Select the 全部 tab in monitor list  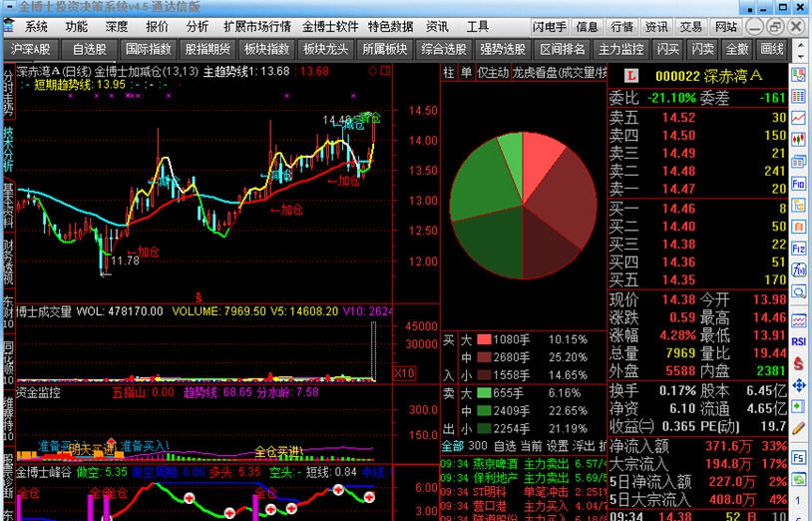point(452,445)
